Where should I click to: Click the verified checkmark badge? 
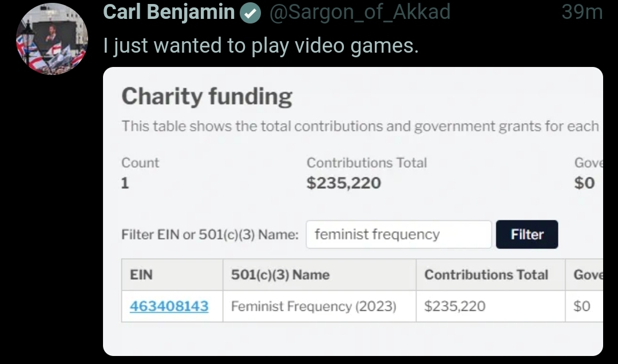click(250, 13)
